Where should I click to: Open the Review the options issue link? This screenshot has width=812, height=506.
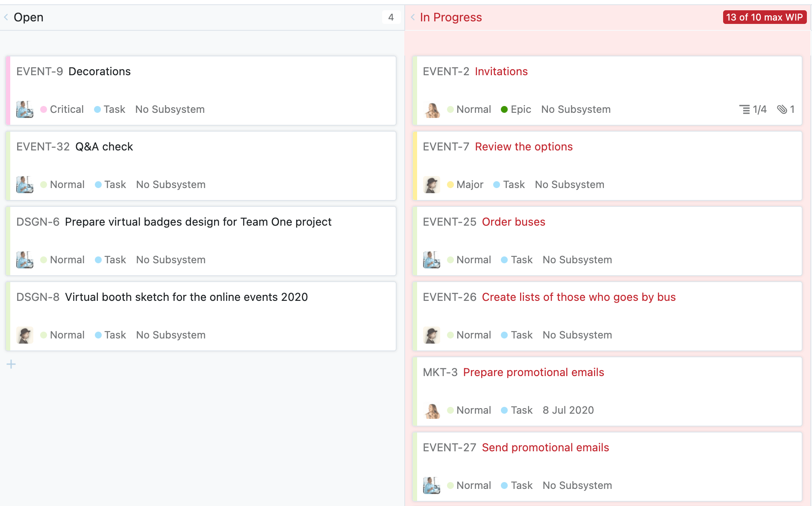point(524,147)
